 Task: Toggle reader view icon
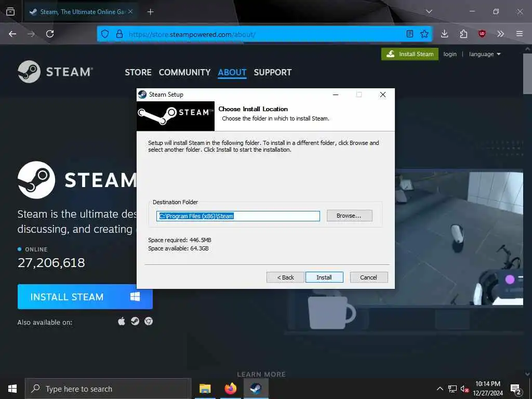click(409, 34)
